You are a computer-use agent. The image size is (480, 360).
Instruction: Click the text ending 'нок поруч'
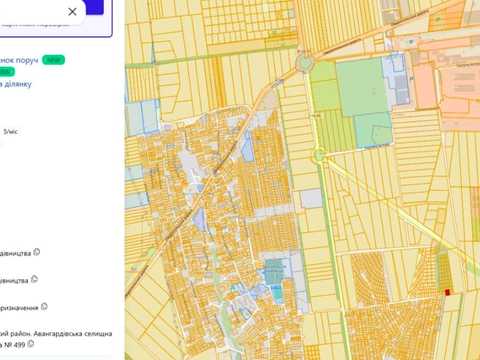pyautogui.click(x=19, y=61)
